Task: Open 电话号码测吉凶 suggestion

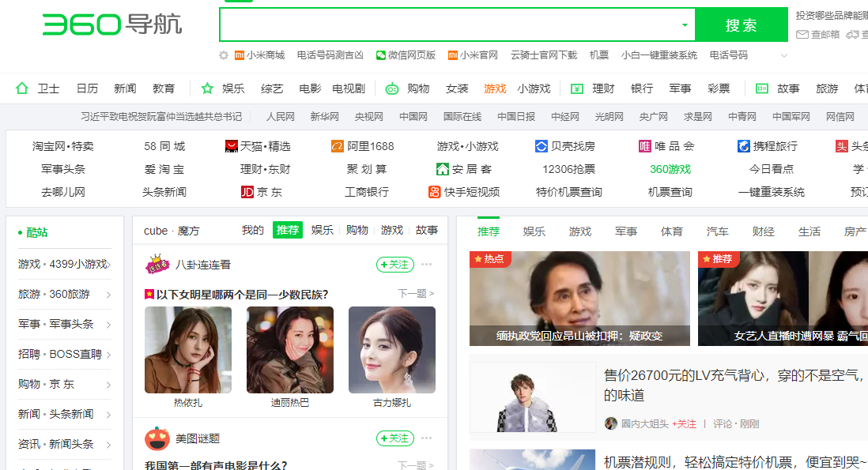Action: pos(330,55)
